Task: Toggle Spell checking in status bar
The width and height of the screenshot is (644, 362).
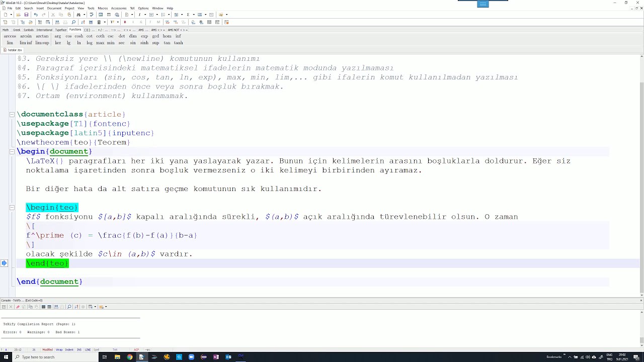Action: pyautogui.click(x=96, y=349)
